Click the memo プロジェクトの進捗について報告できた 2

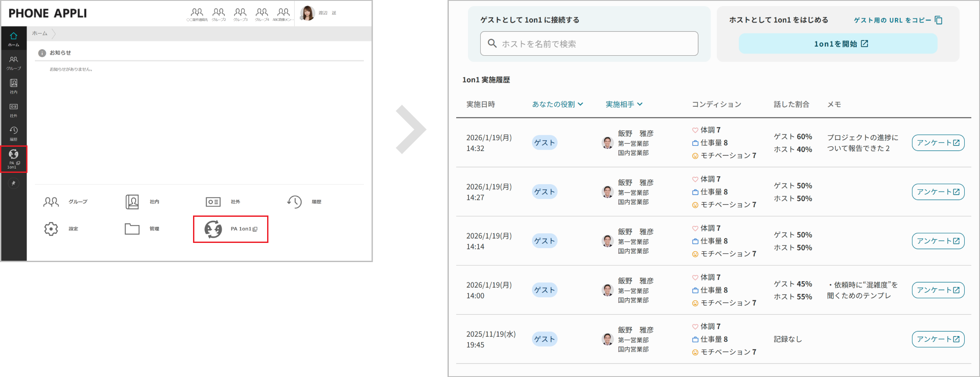click(862, 143)
